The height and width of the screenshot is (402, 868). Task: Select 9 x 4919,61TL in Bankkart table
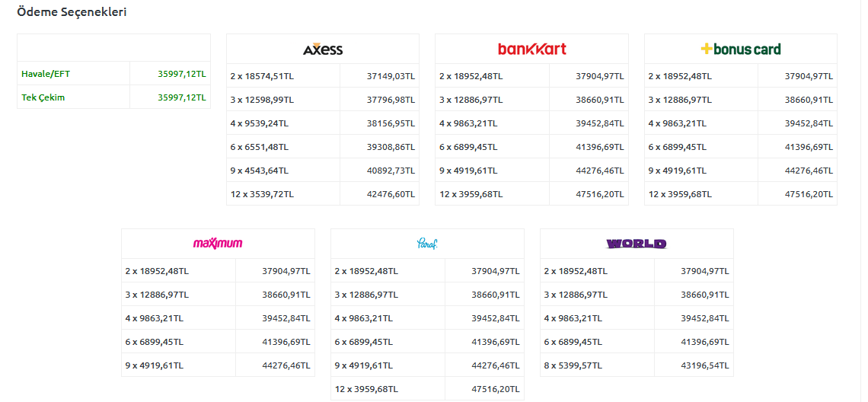click(x=468, y=171)
